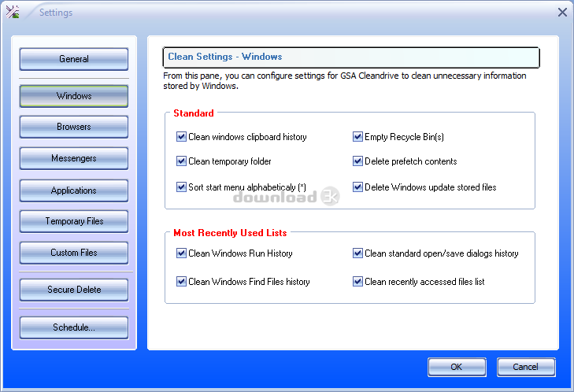
Task: Cancel the Settings dialog
Action: [526, 367]
